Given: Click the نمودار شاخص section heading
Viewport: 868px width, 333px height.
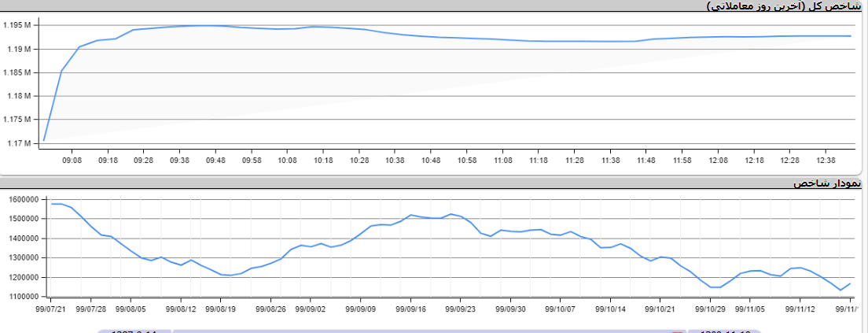Looking at the screenshot, I should (x=827, y=183).
